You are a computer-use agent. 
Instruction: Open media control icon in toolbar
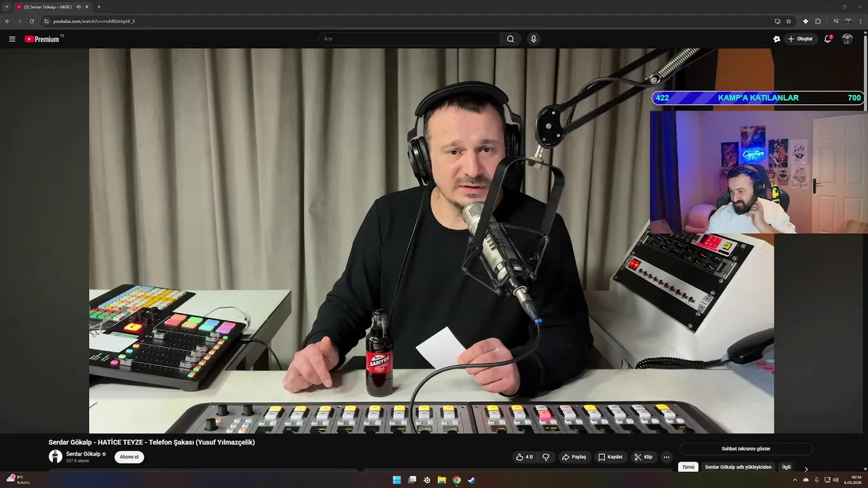click(x=835, y=21)
